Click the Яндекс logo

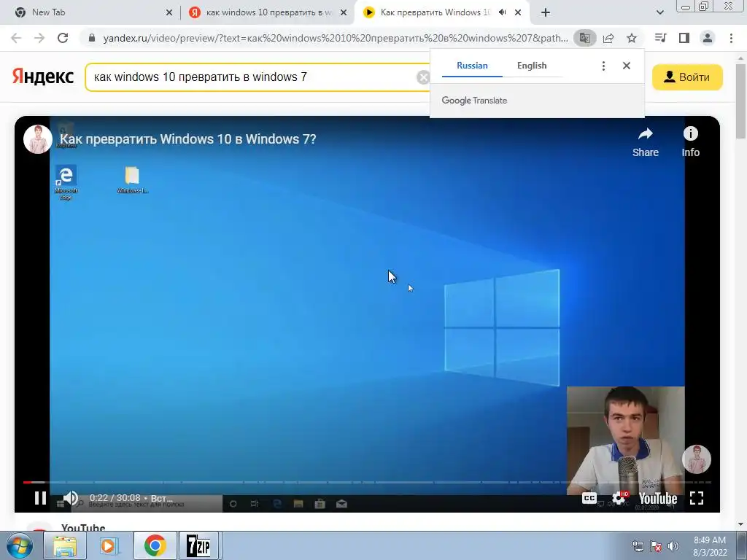[x=43, y=77]
